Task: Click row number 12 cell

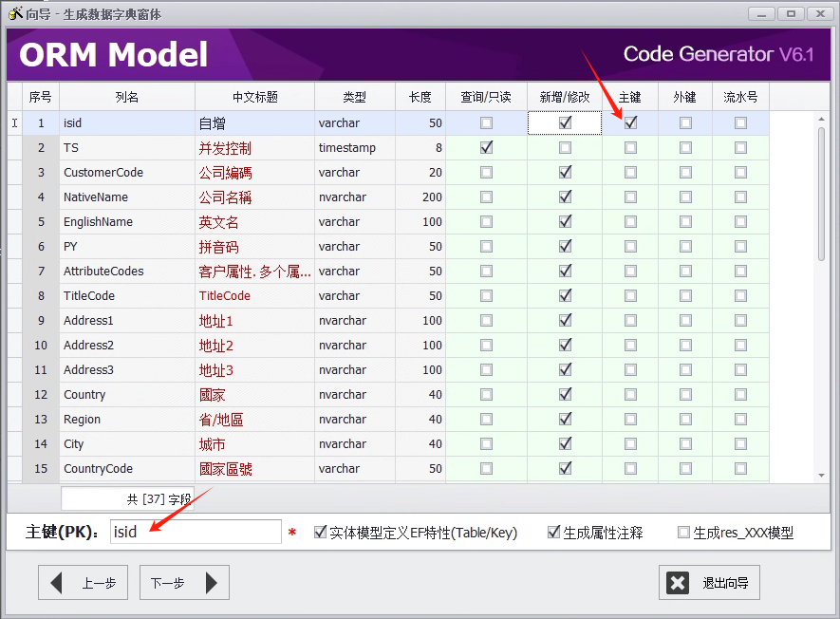Action: (41, 394)
